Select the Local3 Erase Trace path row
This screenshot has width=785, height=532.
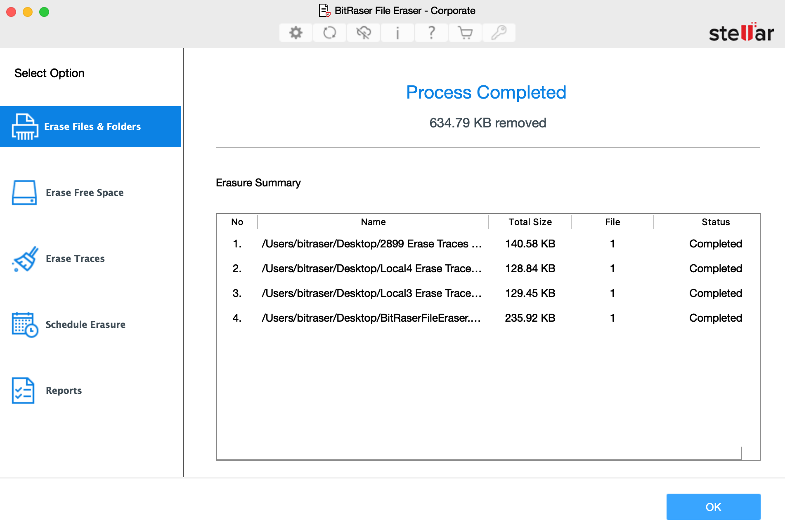[x=488, y=293]
